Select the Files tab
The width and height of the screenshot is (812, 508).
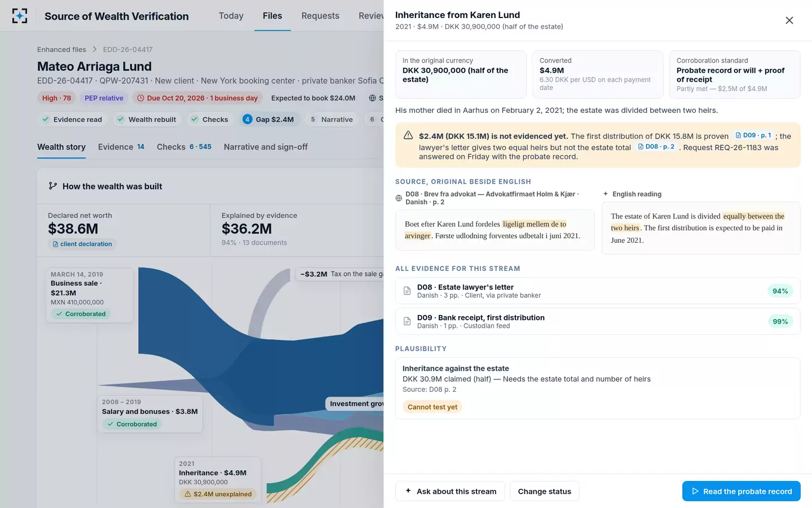pyautogui.click(x=272, y=16)
